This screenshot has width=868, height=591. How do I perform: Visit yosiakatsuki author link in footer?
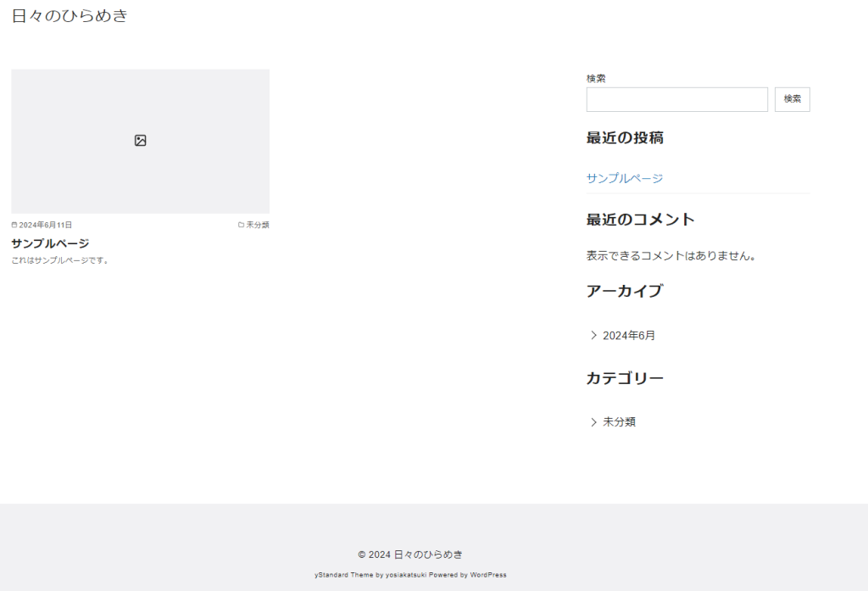click(406, 575)
